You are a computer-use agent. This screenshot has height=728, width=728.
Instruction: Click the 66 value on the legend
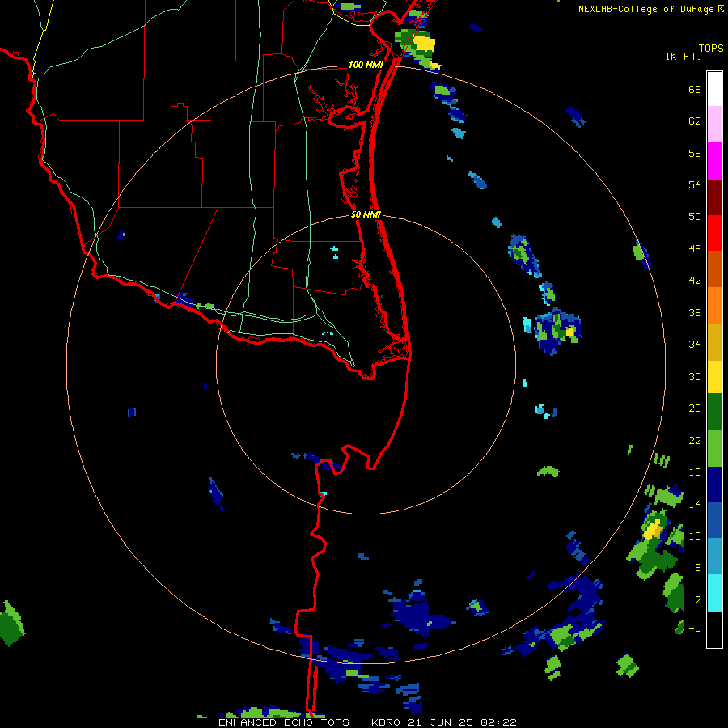pos(695,89)
